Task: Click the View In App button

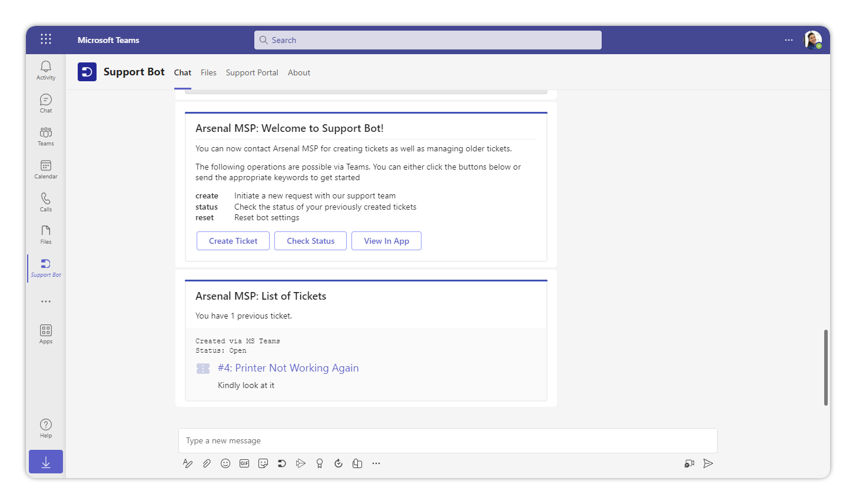Action: 386,241
